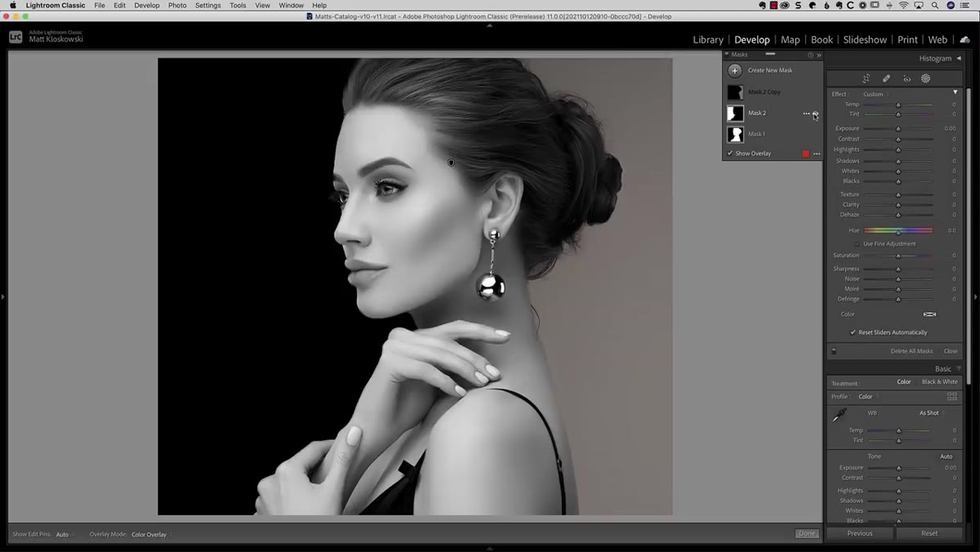Open Creative Cloud menu bar icon
Viewport: 980px width, 552px height.
pyautogui.click(x=785, y=5)
